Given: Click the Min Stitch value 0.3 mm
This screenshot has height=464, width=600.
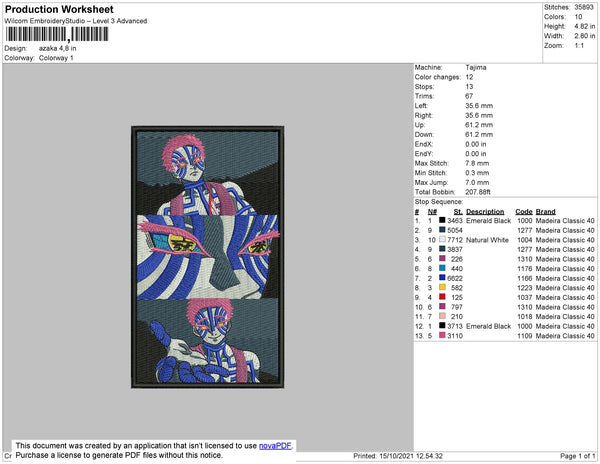Looking at the screenshot, I should [x=477, y=173].
